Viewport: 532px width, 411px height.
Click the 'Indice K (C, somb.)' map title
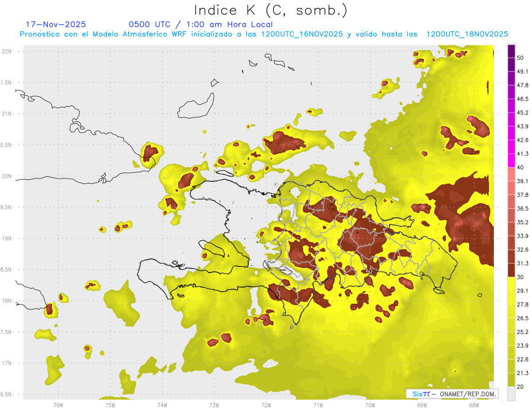270,10
